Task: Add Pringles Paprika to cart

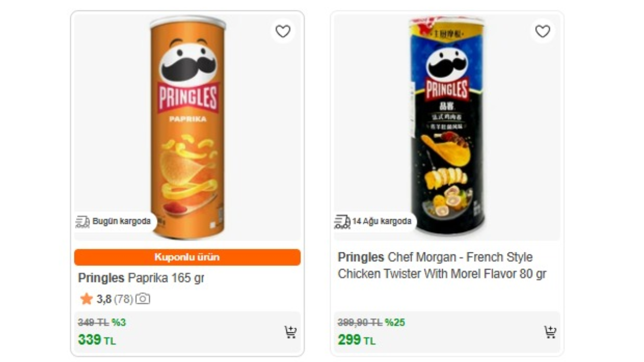Action: 290,332
